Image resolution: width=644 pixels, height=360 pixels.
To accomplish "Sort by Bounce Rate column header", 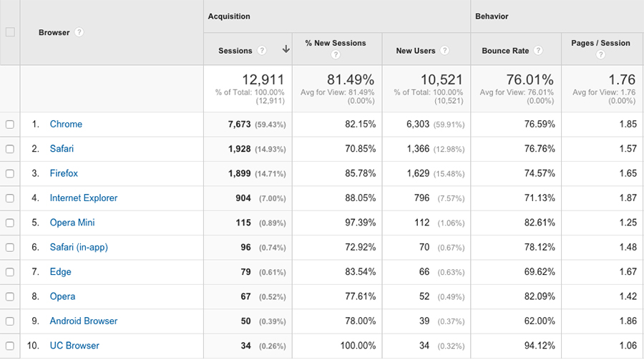I will [x=505, y=51].
